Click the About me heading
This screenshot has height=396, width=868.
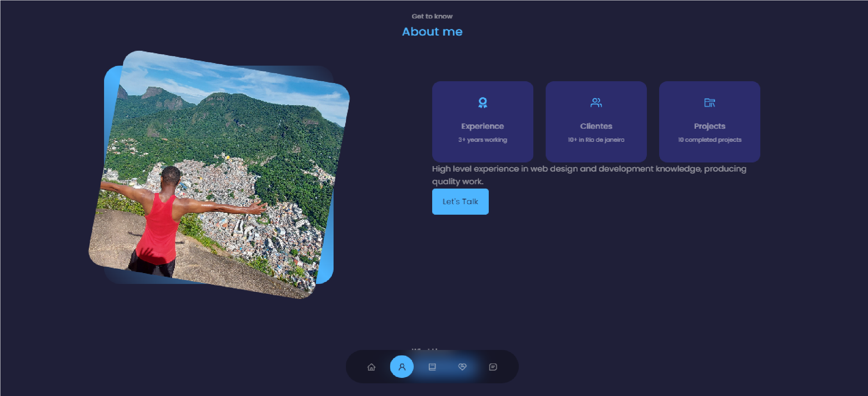tap(432, 32)
